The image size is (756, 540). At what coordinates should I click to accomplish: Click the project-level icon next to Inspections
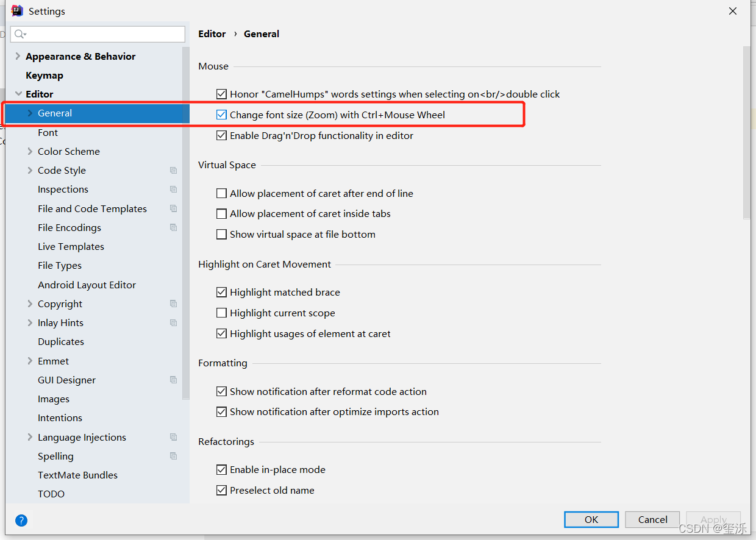[174, 190]
